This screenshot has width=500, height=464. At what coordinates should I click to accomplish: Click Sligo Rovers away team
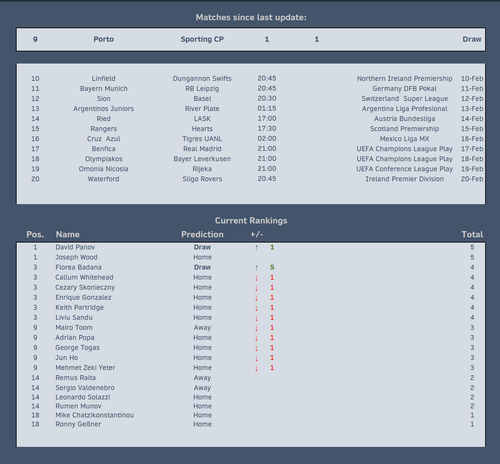pyautogui.click(x=202, y=179)
